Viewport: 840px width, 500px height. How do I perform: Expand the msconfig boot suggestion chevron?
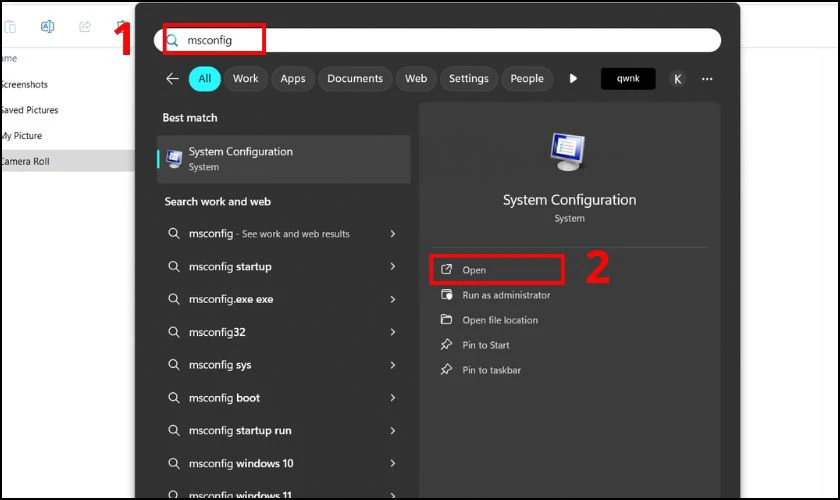pyautogui.click(x=392, y=398)
